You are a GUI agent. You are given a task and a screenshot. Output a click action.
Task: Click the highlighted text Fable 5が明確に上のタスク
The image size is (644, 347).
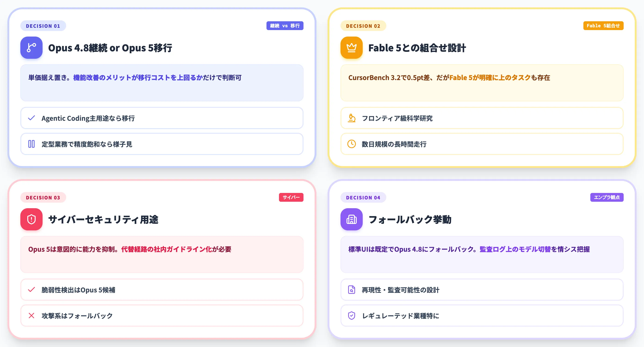tap(490, 78)
